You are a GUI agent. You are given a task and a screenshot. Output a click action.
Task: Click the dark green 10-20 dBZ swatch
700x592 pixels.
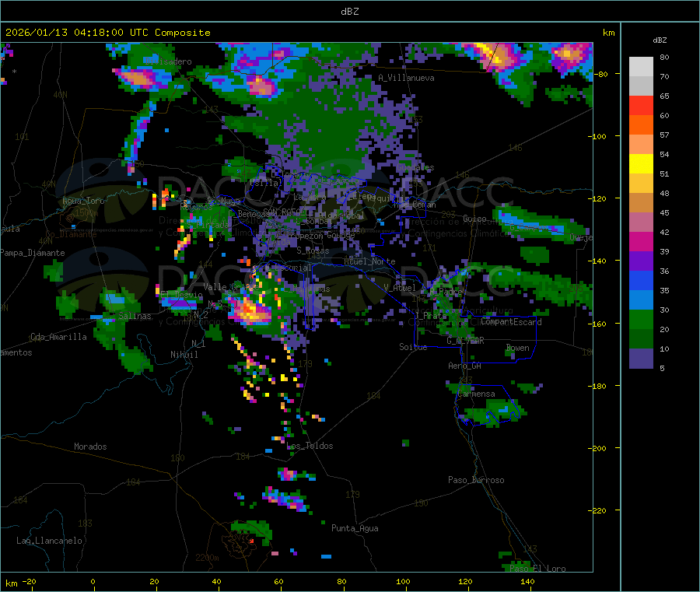(x=641, y=339)
